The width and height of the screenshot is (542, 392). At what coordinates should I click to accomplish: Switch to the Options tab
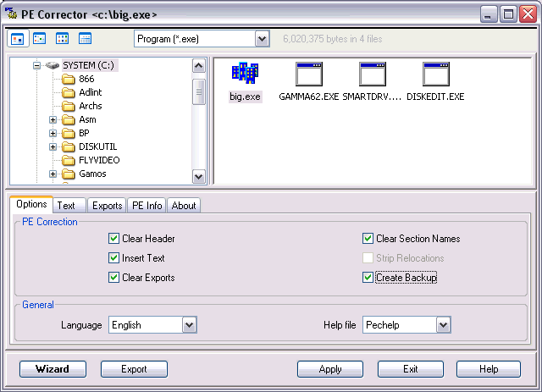point(31,204)
